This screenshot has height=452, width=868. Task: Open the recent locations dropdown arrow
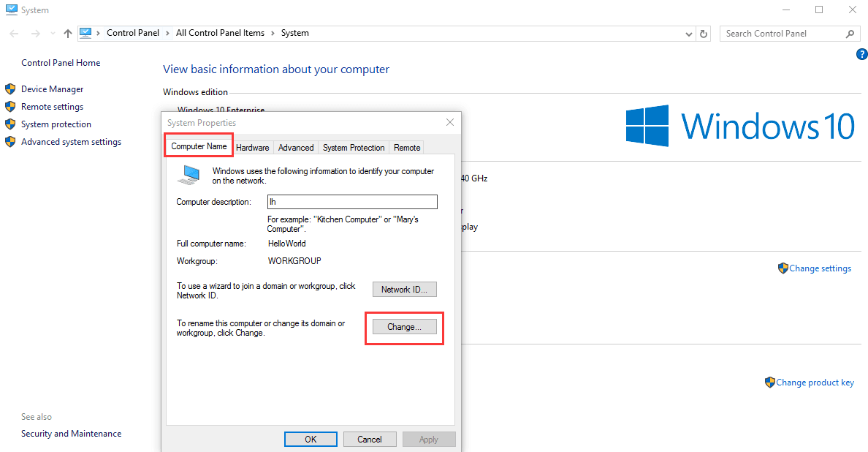click(x=53, y=34)
